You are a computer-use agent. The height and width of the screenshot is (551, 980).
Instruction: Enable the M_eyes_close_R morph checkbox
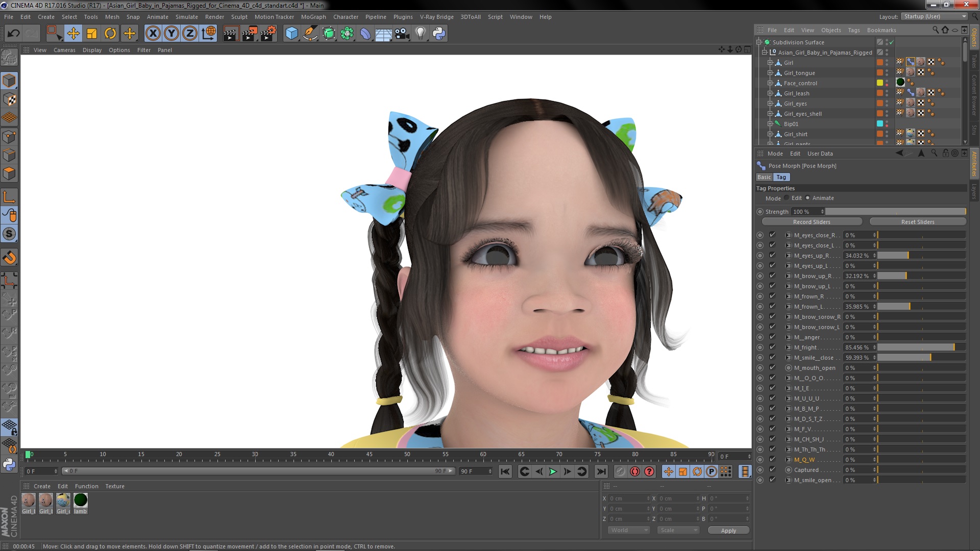tap(772, 235)
